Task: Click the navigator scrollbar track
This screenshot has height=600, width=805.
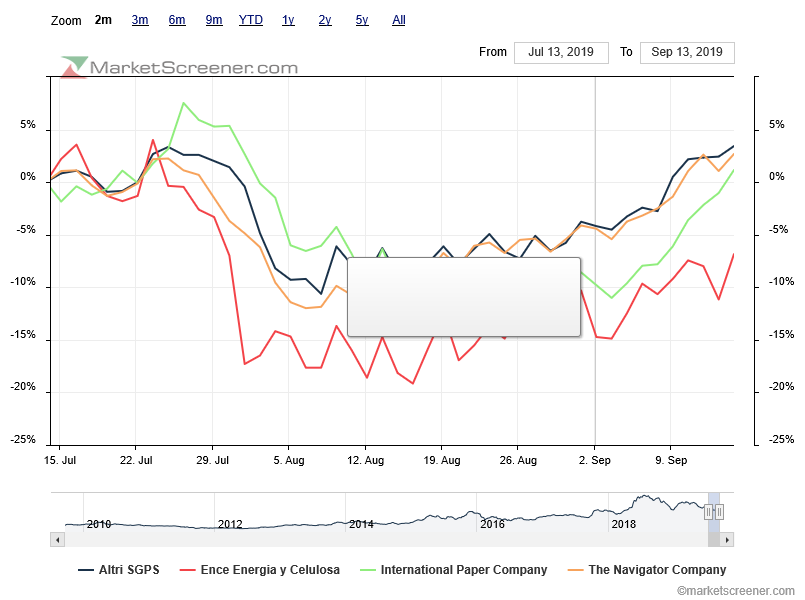Action: (x=386, y=540)
